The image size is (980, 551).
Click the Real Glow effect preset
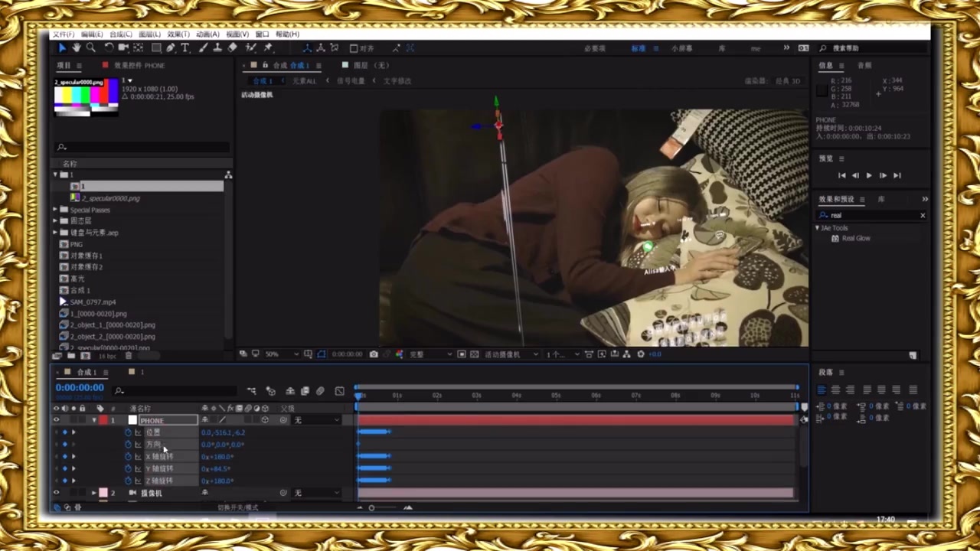coord(856,238)
